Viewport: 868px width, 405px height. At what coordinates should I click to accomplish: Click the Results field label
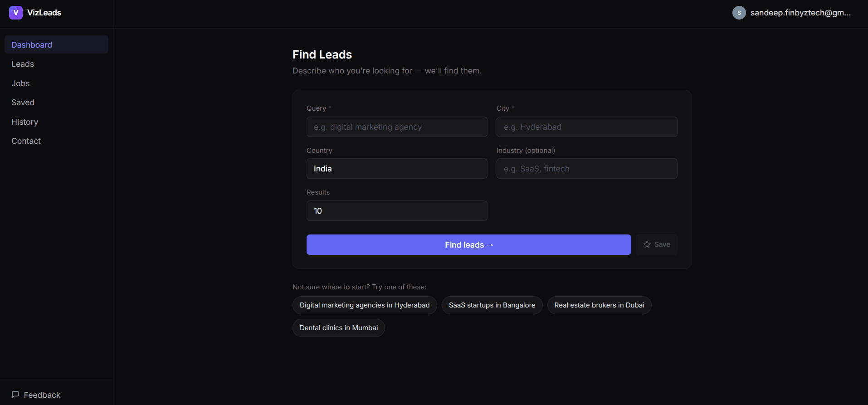point(318,192)
